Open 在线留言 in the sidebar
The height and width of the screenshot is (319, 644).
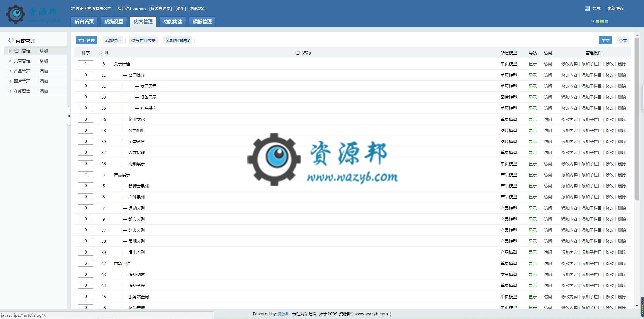coord(22,91)
